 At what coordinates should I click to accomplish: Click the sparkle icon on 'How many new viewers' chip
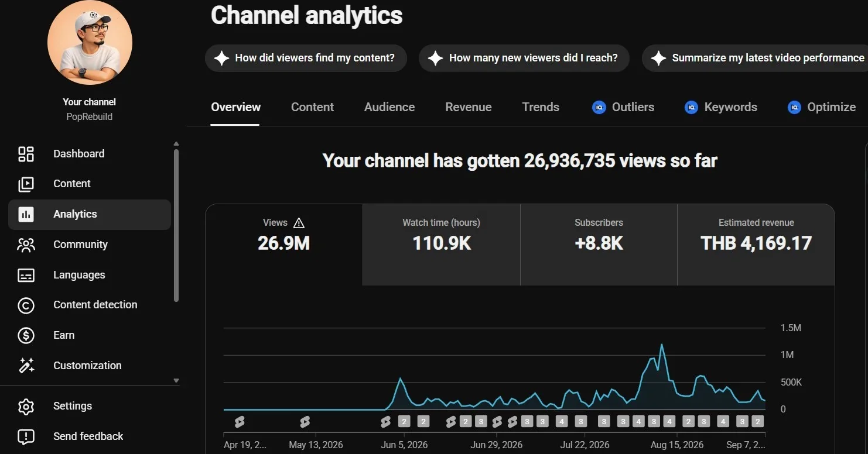(x=435, y=58)
